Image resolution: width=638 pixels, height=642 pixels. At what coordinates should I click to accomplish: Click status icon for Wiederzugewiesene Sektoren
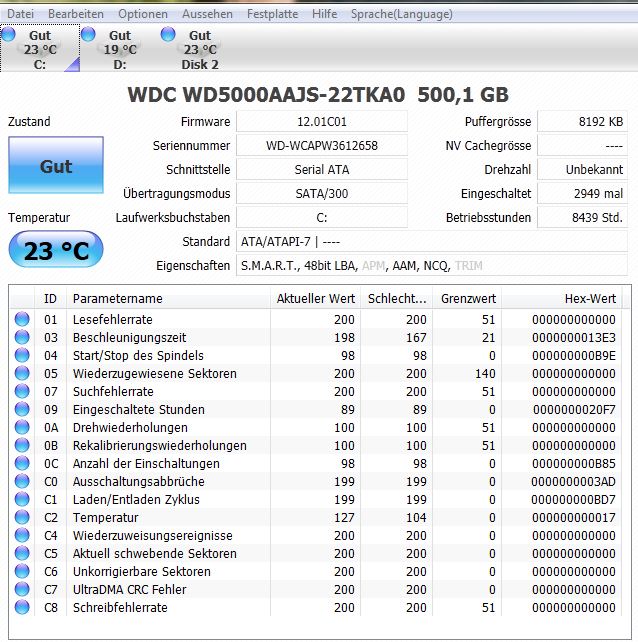click(x=22, y=373)
